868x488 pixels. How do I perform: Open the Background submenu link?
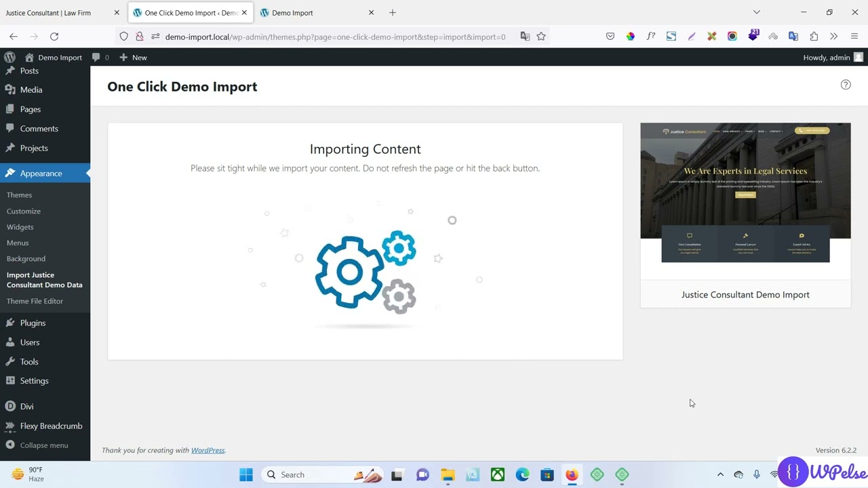tap(26, 259)
